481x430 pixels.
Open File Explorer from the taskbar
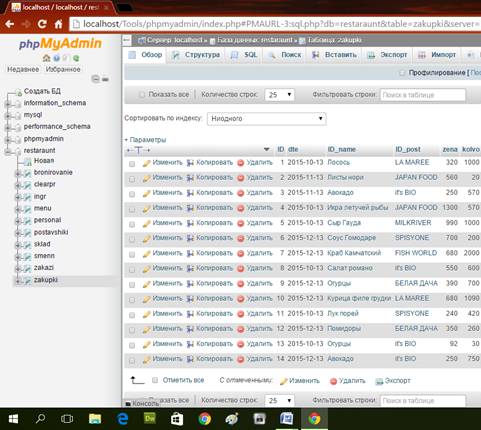(95, 419)
